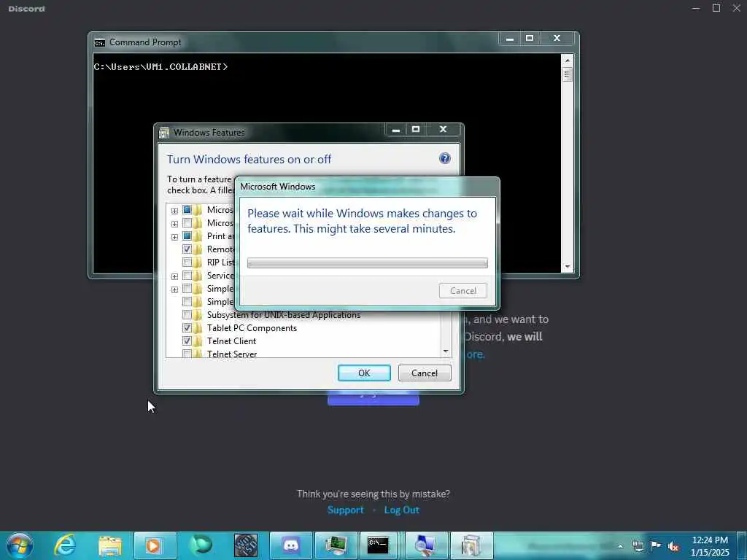Switch to Command Prompt taskbar button
The width and height of the screenshot is (747, 560).
click(x=379, y=545)
